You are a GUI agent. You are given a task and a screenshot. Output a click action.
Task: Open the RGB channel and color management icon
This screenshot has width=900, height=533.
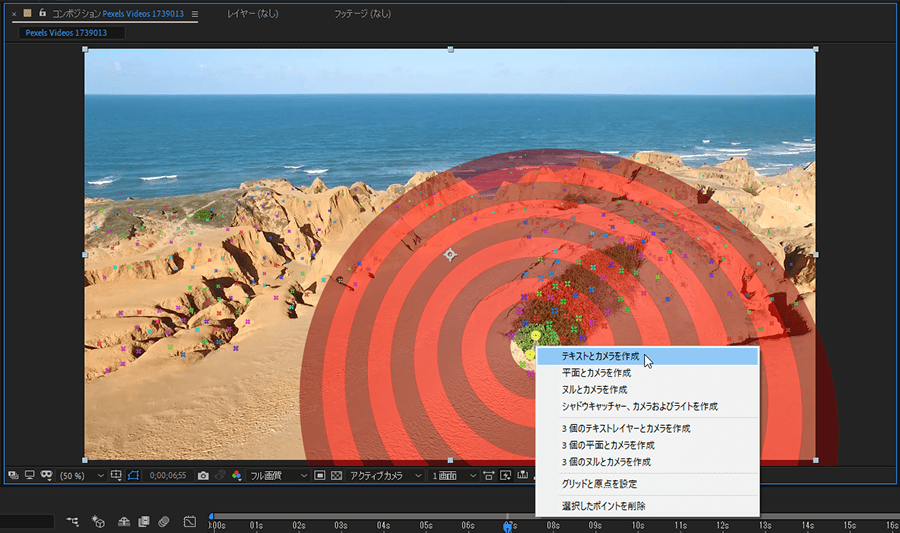pyautogui.click(x=236, y=476)
